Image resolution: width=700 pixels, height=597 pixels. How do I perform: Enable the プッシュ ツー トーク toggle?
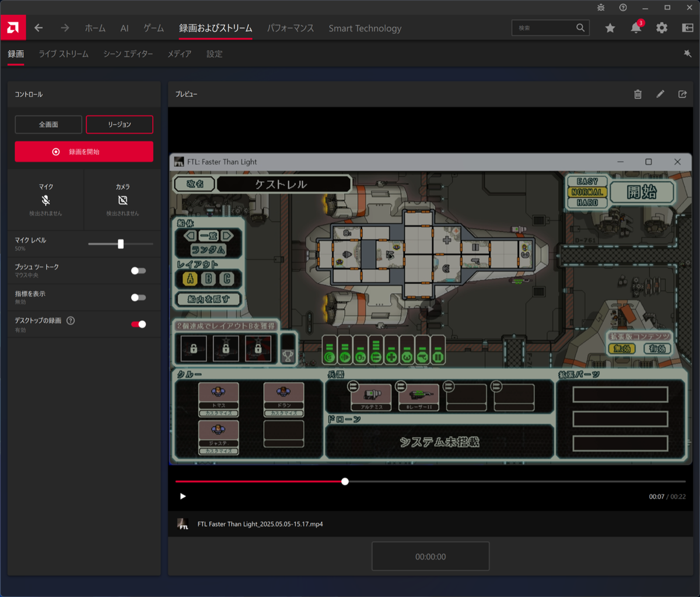point(138,271)
